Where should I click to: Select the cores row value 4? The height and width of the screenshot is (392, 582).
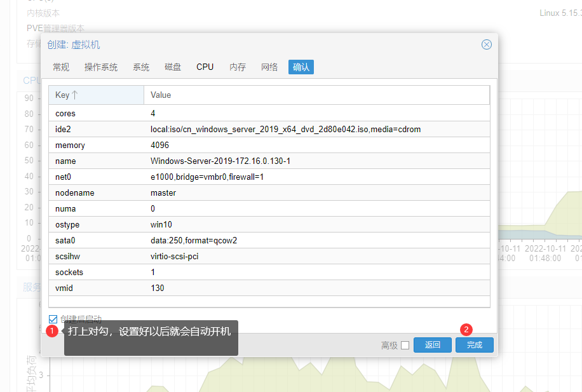153,113
